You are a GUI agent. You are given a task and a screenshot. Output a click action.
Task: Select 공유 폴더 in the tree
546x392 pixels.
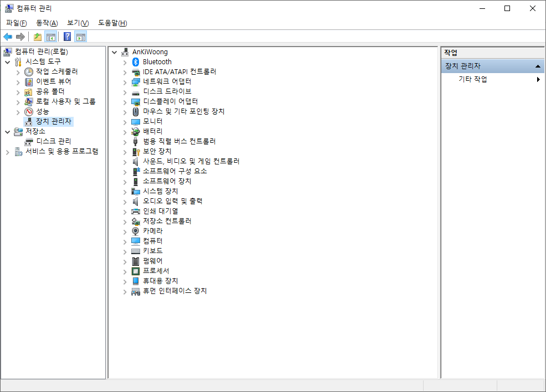click(50, 91)
